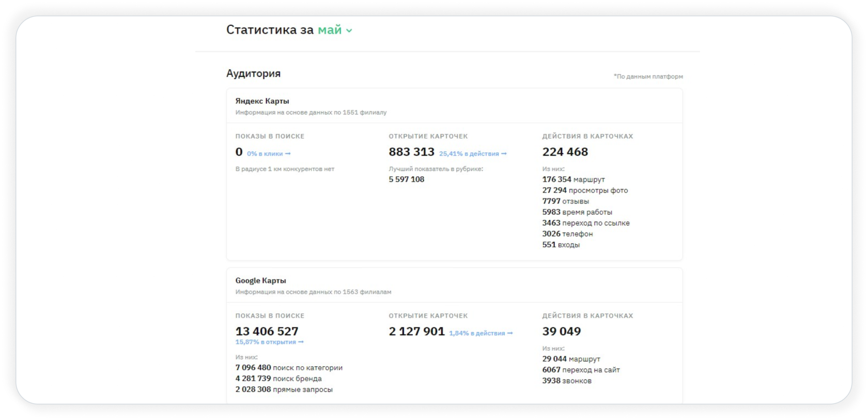Open the month dropdown showing май
The image size is (868, 420).
coord(335,30)
